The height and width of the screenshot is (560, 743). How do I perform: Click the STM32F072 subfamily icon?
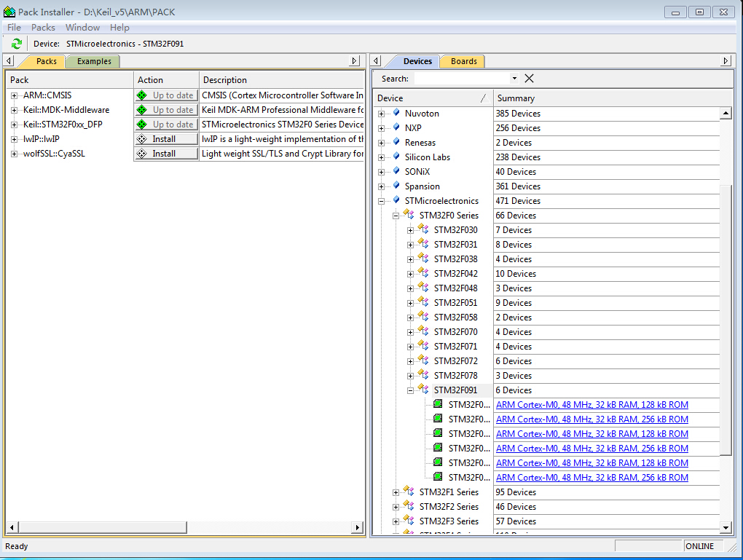[424, 360]
